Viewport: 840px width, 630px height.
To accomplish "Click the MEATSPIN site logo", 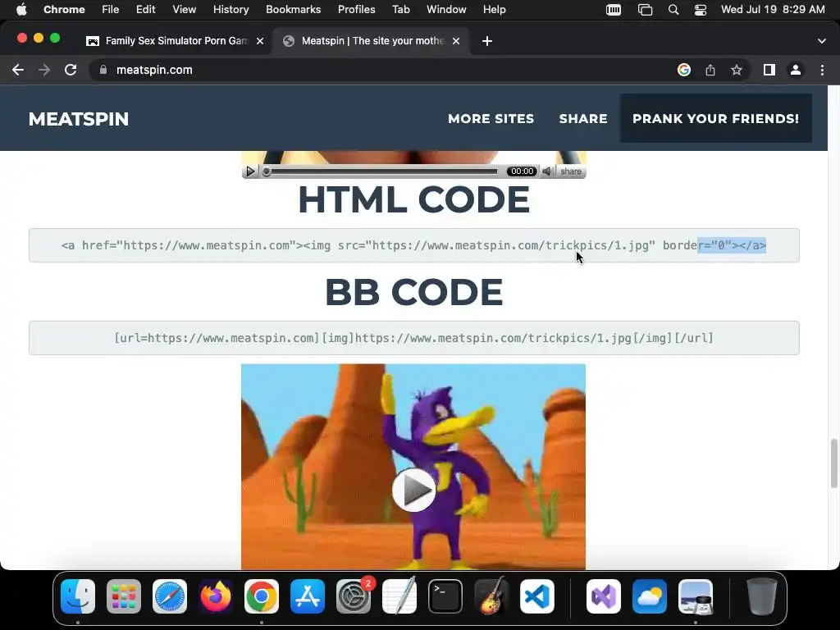I will 79,119.
